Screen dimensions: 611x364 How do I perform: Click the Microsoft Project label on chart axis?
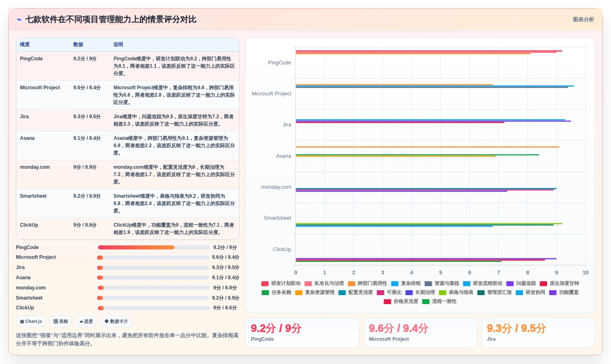(271, 94)
